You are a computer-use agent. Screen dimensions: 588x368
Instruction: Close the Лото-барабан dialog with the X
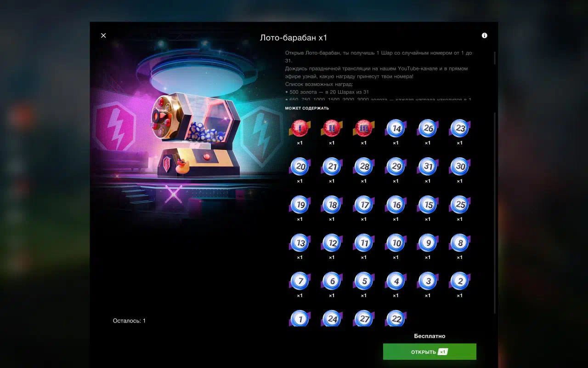(x=103, y=35)
